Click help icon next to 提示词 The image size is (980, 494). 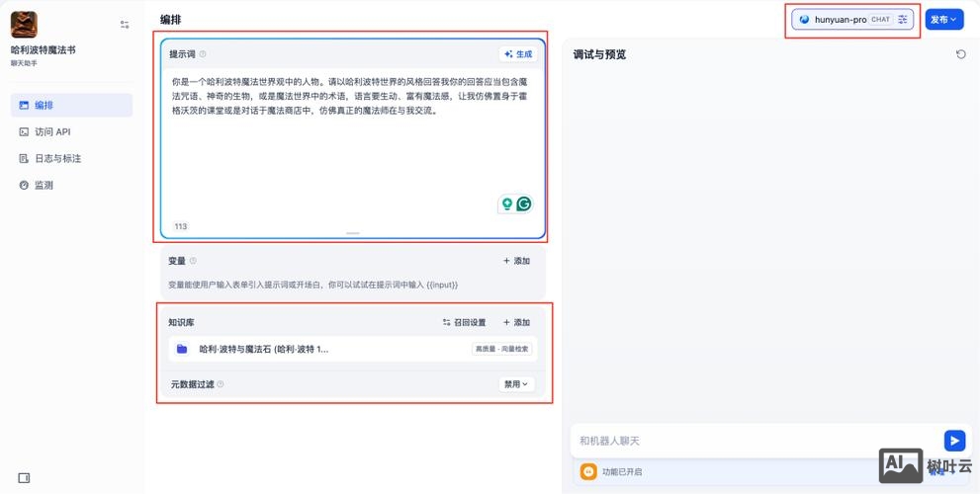pyautogui.click(x=203, y=54)
